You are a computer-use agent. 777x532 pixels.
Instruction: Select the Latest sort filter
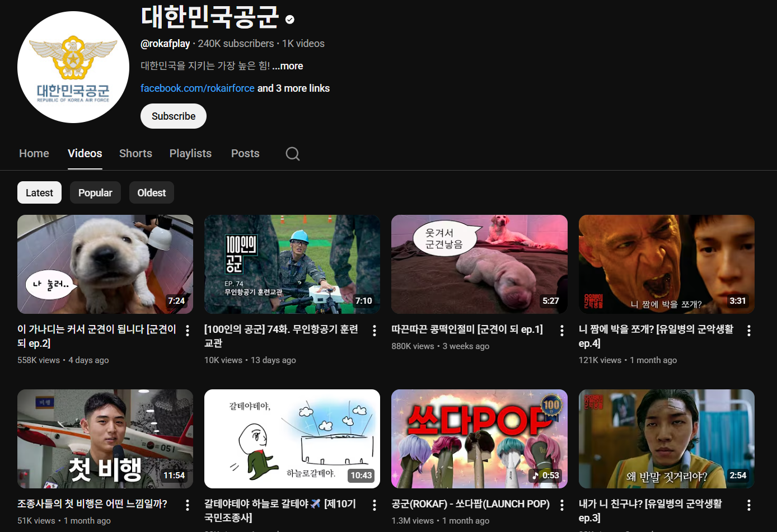click(x=39, y=192)
